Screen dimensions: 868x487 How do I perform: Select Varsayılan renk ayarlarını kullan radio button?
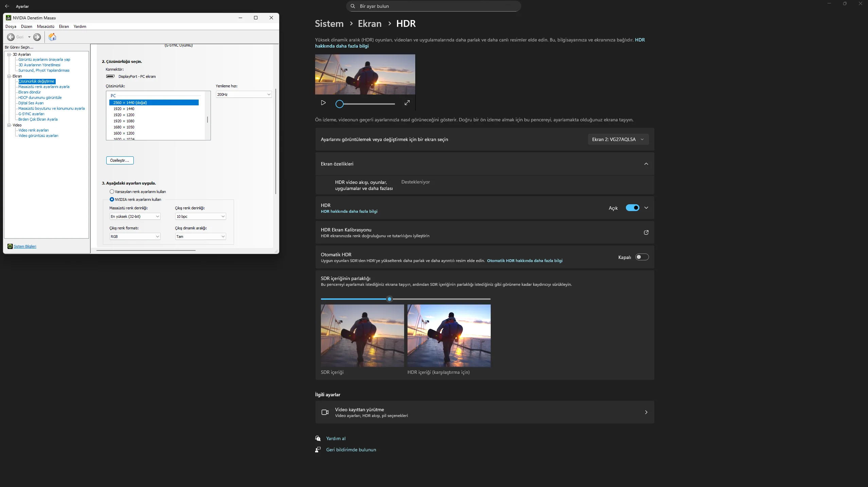coord(112,192)
